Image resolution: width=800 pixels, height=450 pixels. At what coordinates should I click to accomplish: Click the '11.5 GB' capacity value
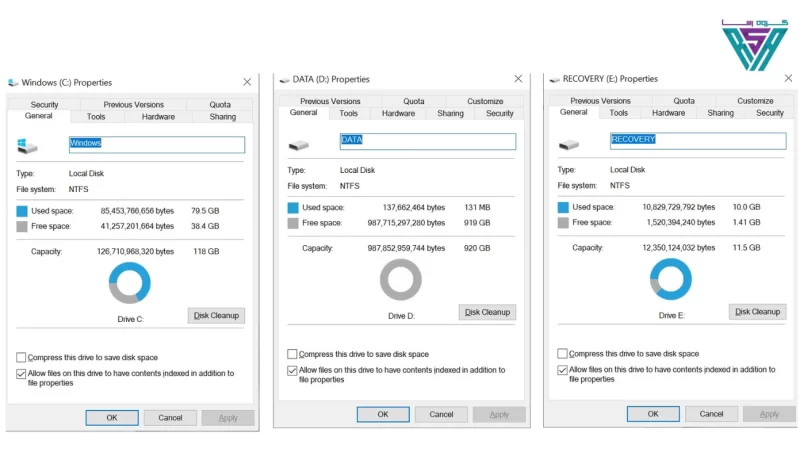click(746, 248)
